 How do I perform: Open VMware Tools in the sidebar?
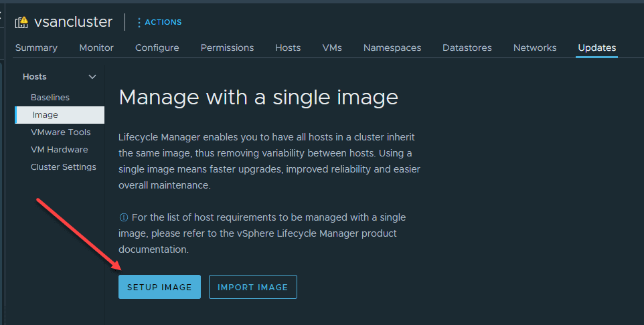click(x=61, y=132)
